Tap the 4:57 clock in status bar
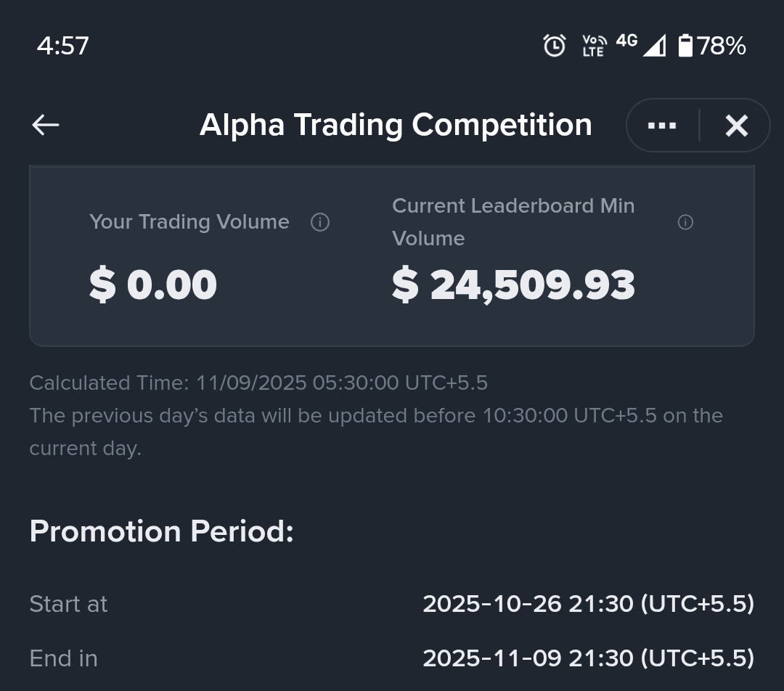Viewport: 784px width, 691px height. point(62,46)
